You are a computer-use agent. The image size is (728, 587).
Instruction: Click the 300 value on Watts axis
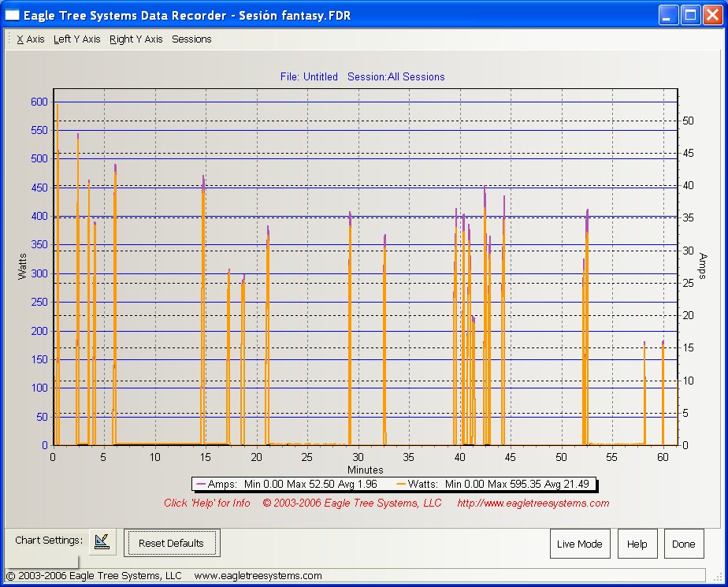[x=39, y=273]
